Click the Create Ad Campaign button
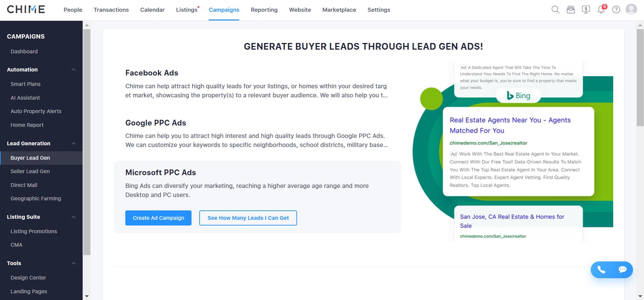Viewport: 644px width, 300px height. tap(158, 218)
